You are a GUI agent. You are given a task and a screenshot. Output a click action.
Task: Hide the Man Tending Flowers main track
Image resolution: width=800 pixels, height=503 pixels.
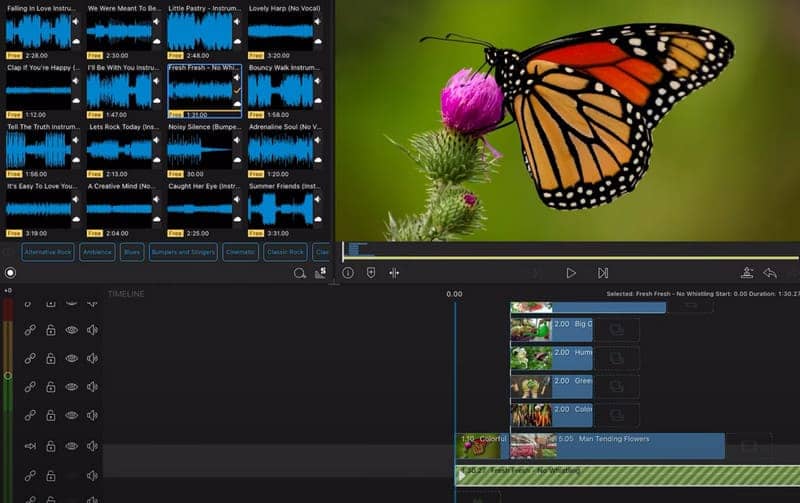(x=71, y=446)
